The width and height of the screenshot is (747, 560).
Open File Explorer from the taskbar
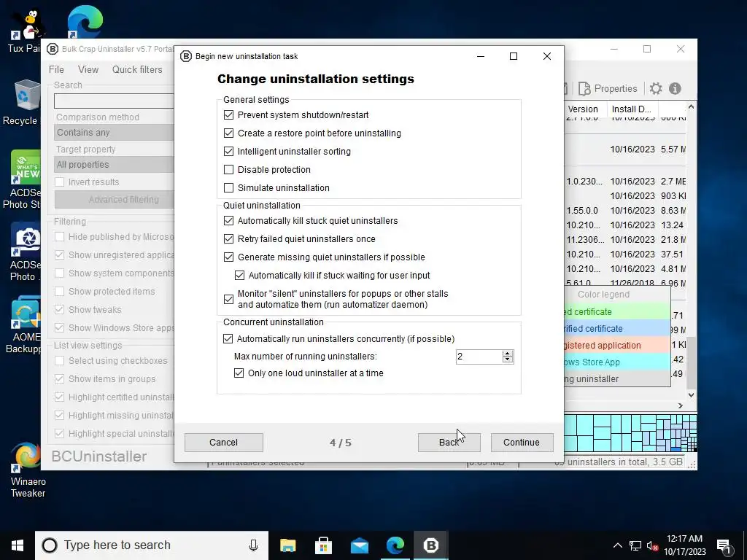[x=287, y=545]
